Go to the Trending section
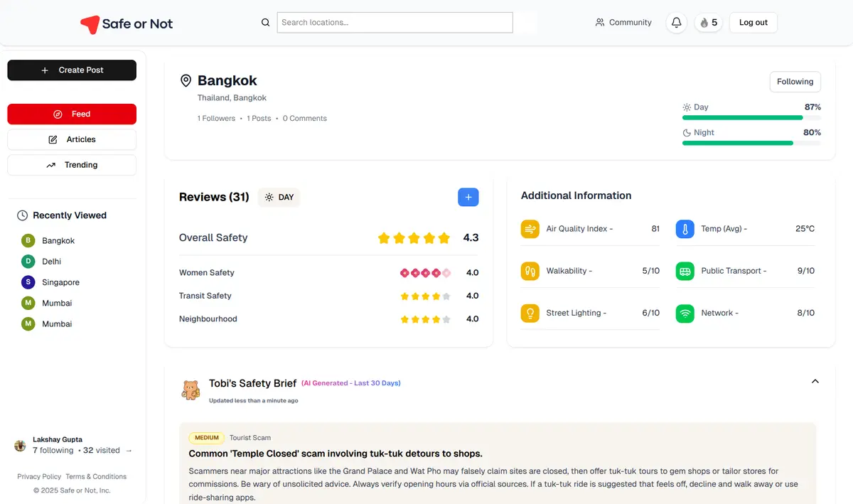 click(x=72, y=165)
